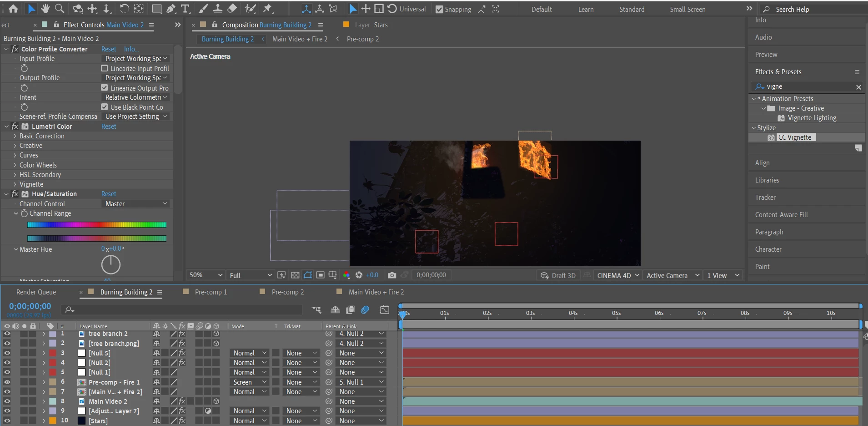This screenshot has height=426, width=868.
Task: Toggle Use Black Point Compensation checkbox
Action: coord(105,107)
